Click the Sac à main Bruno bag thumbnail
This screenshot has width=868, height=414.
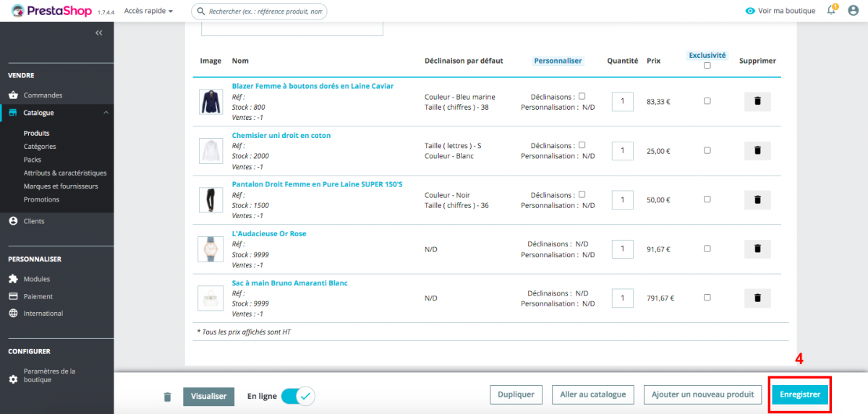pyautogui.click(x=210, y=298)
